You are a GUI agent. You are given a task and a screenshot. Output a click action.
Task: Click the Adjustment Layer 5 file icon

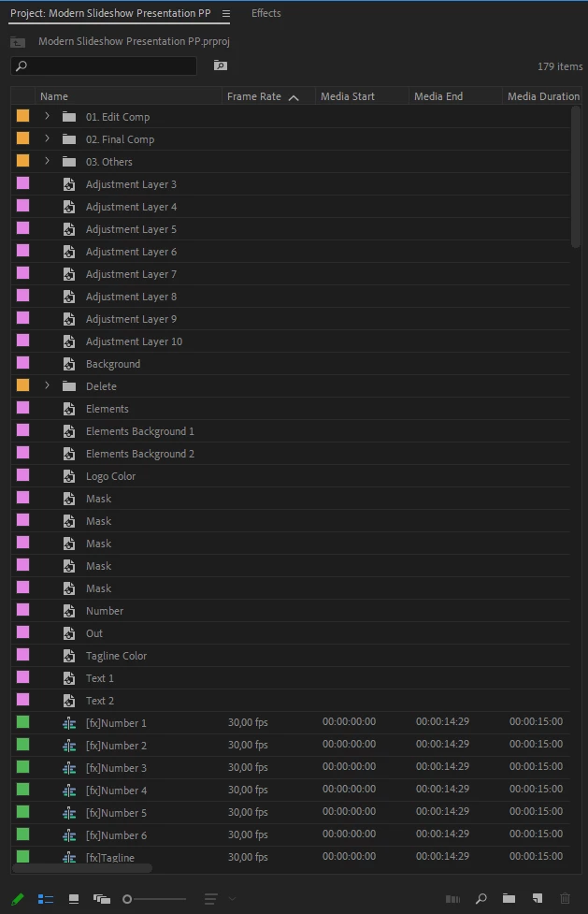[x=69, y=229]
